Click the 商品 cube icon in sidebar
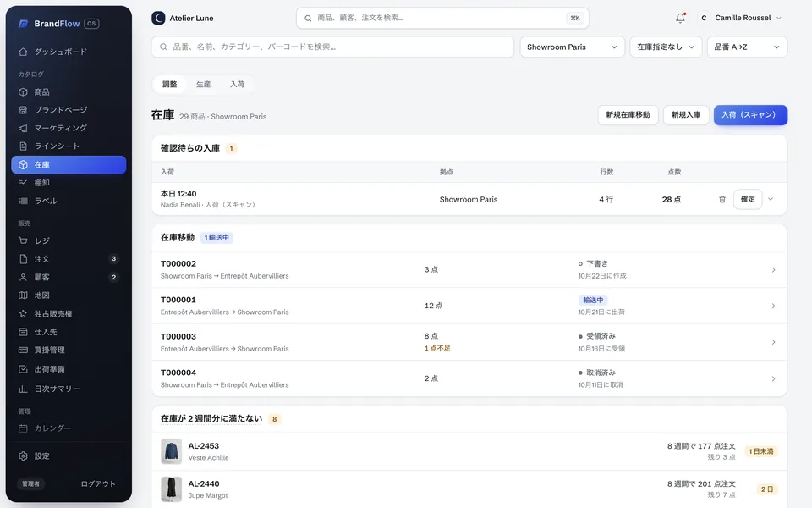 coord(23,91)
